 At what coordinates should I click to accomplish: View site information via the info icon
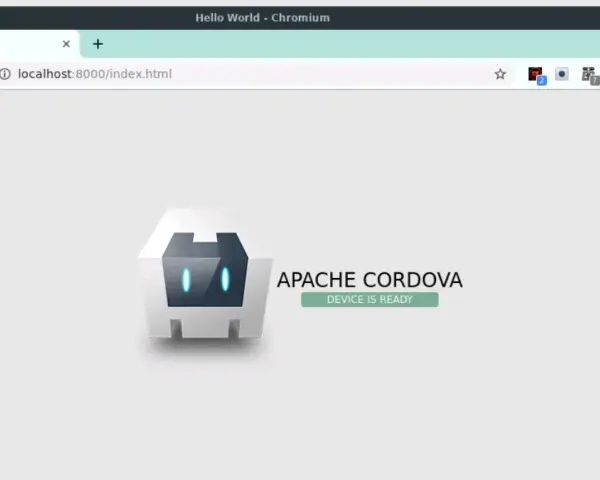click(5, 74)
